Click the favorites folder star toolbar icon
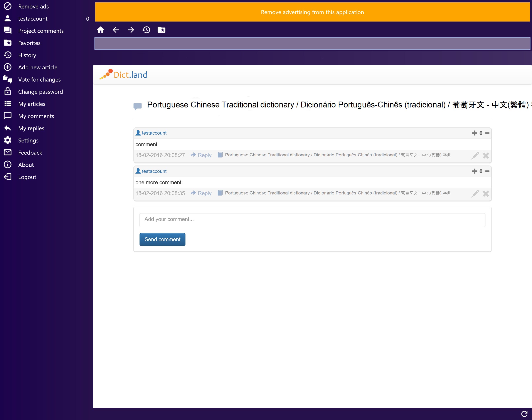Image resolution: width=532 pixels, height=420 pixels. click(x=162, y=30)
